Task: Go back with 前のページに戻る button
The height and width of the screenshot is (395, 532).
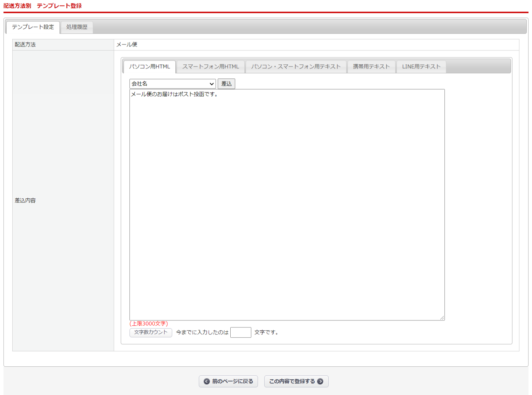Action: coord(228,381)
